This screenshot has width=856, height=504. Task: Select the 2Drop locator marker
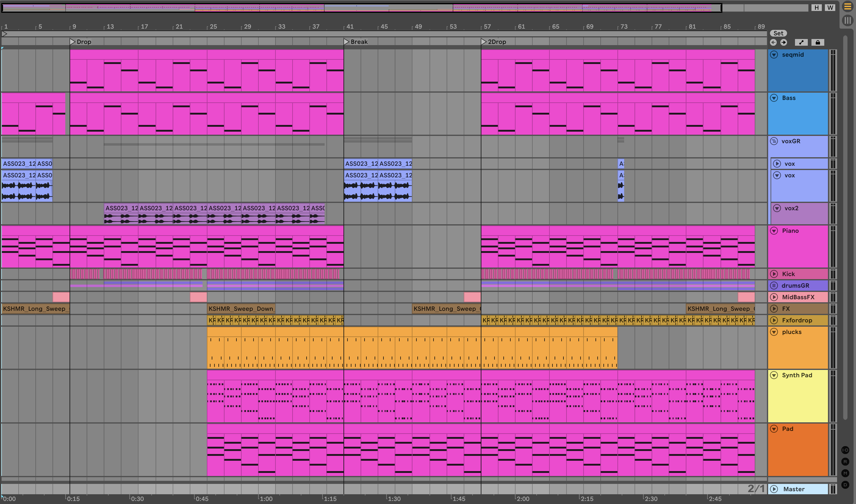(x=484, y=42)
